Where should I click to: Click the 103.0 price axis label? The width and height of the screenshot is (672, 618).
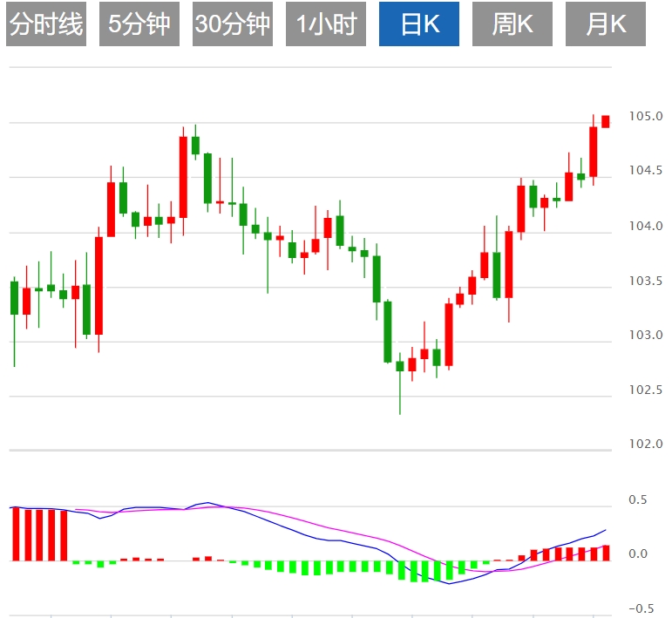pos(647,336)
